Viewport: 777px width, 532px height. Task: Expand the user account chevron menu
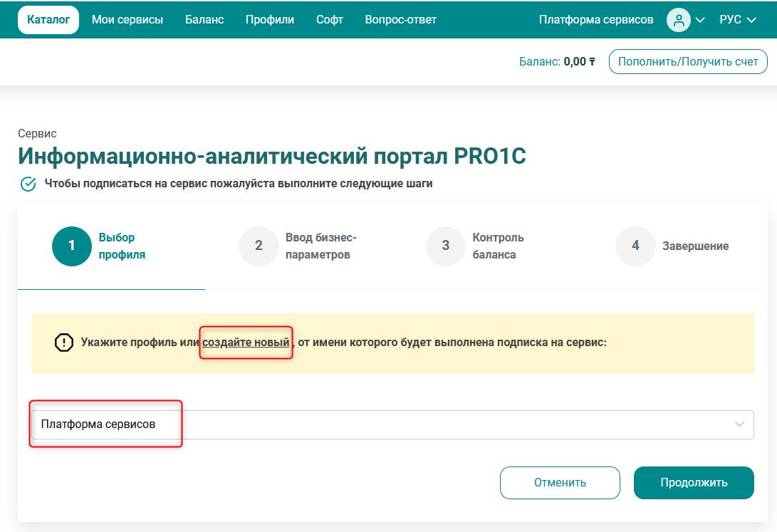pyautogui.click(x=700, y=20)
